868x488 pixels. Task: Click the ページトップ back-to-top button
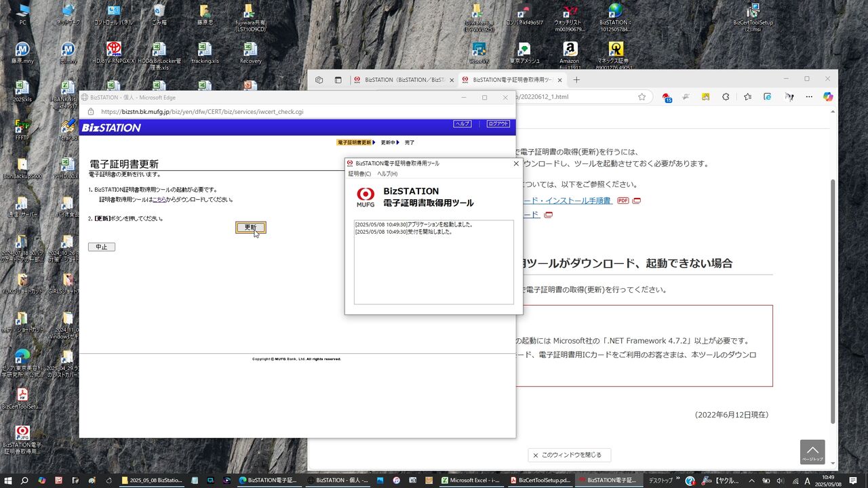(x=812, y=452)
